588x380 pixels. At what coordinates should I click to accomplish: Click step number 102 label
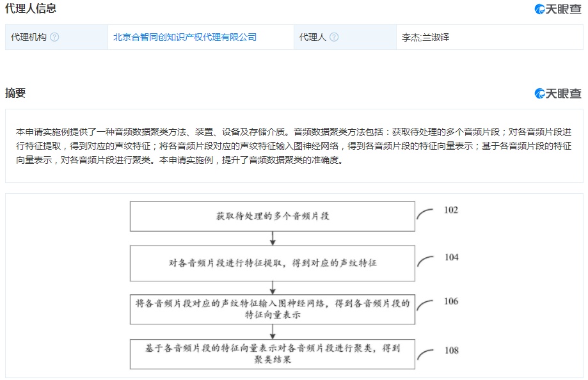(x=451, y=210)
